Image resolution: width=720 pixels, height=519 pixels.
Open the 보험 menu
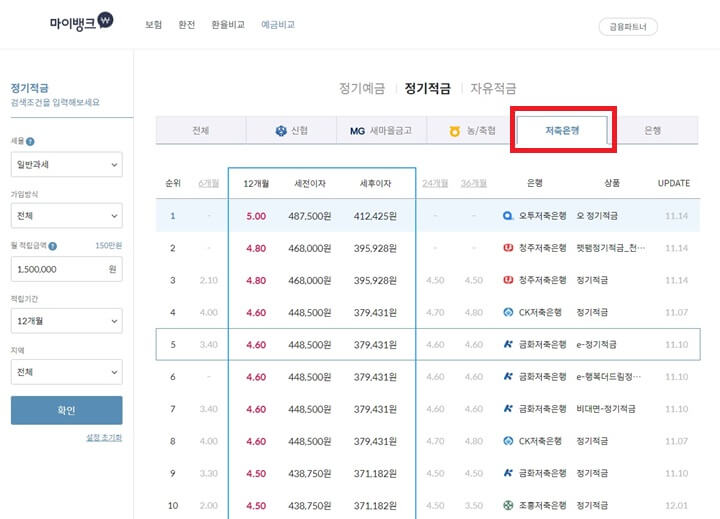pyautogui.click(x=153, y=25)
